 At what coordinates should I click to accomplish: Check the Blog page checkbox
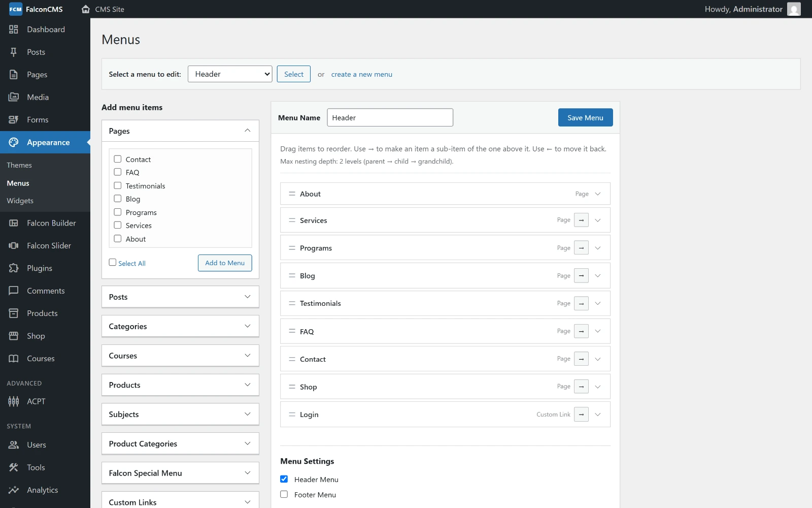tap(118, 199)
